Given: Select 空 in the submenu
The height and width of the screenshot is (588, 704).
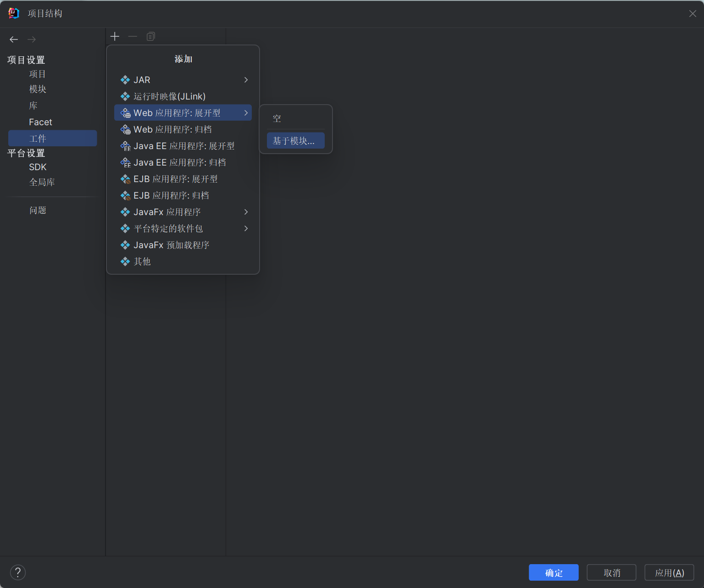Looking at the screenshot, I should tap(296, 119).
